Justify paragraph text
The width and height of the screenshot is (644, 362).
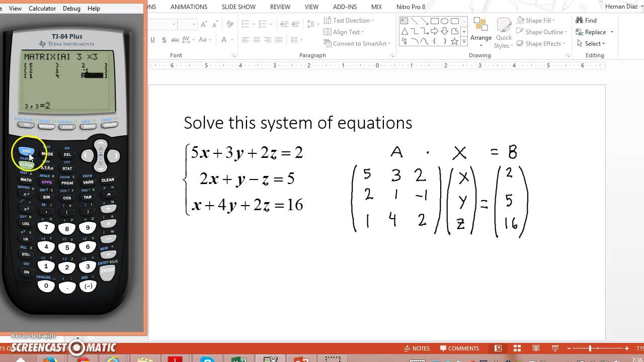[x=279, y=40]
